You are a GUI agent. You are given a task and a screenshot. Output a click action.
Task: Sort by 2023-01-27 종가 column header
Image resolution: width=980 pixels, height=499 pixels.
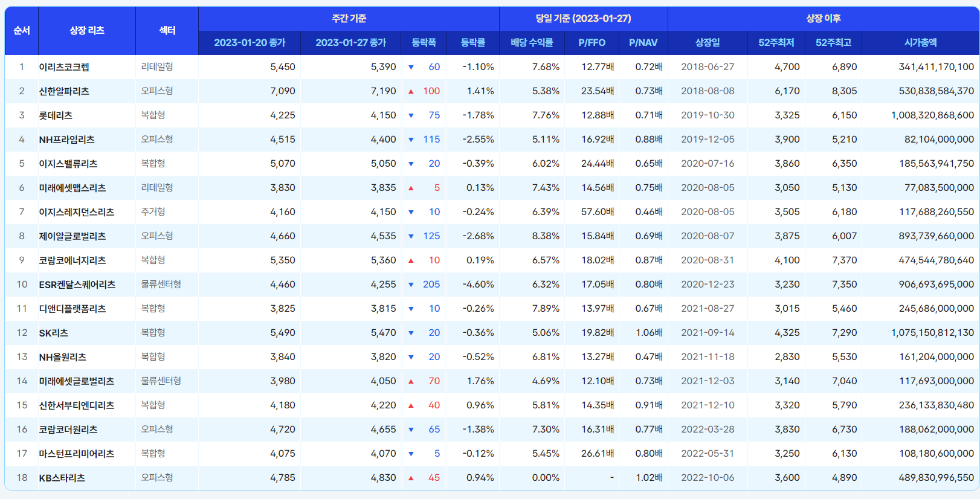[351, 43]
